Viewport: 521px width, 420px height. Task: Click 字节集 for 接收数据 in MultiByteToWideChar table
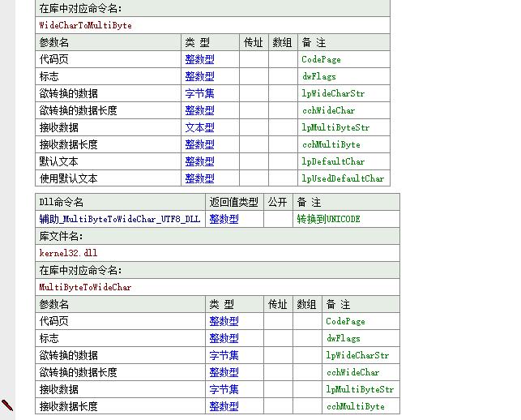[224, 389]
